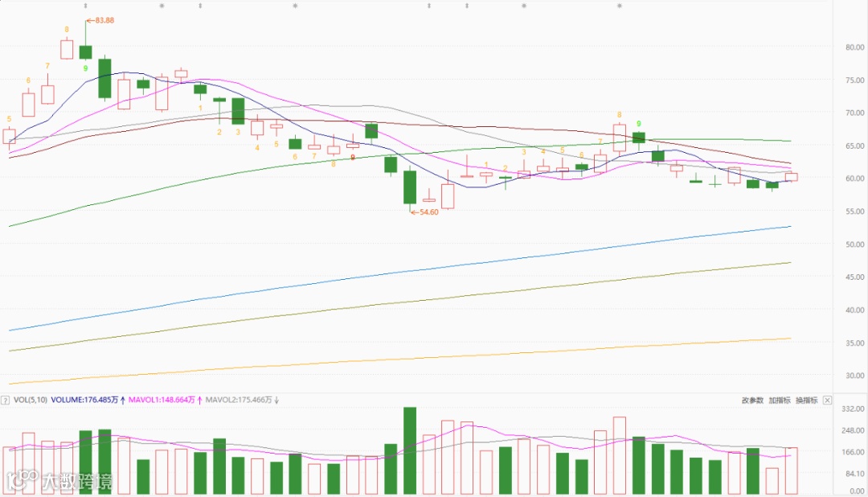
Task: Select the 332.00 volume axis label
Action: pos(853,409)
